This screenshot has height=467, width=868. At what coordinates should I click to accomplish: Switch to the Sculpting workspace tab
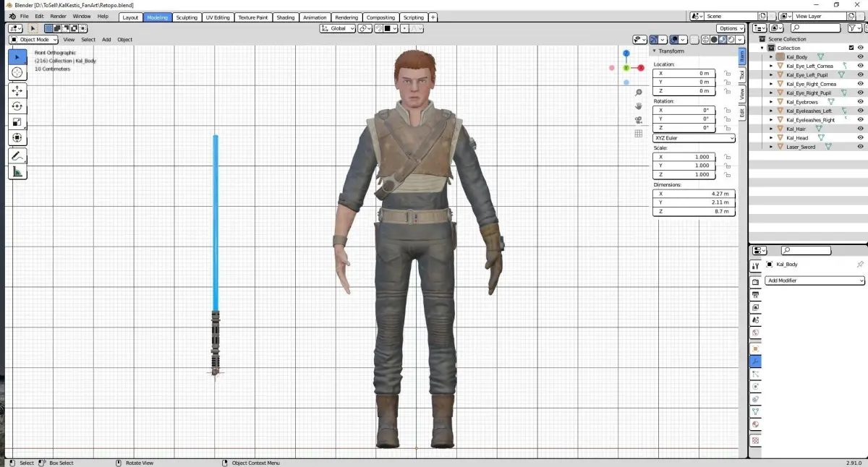pyautogui.click(x=187, y=17)
